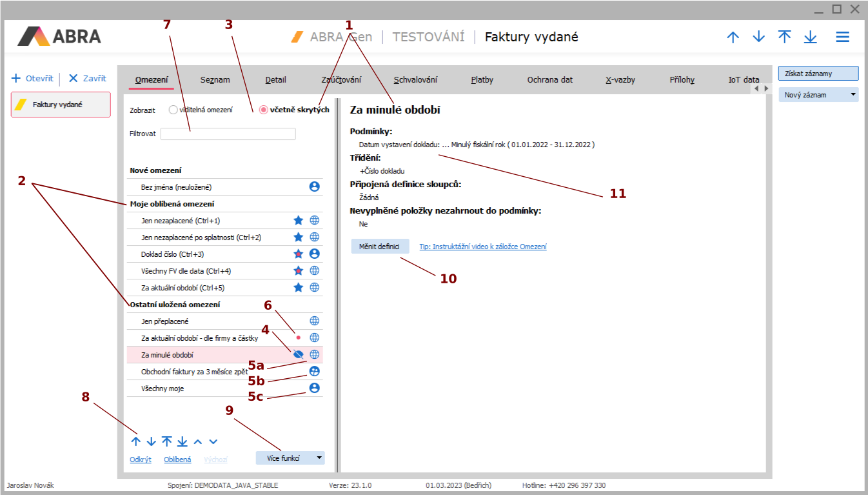Open the 'Nový záznam' dropdown arrow

tap(853, 94)
